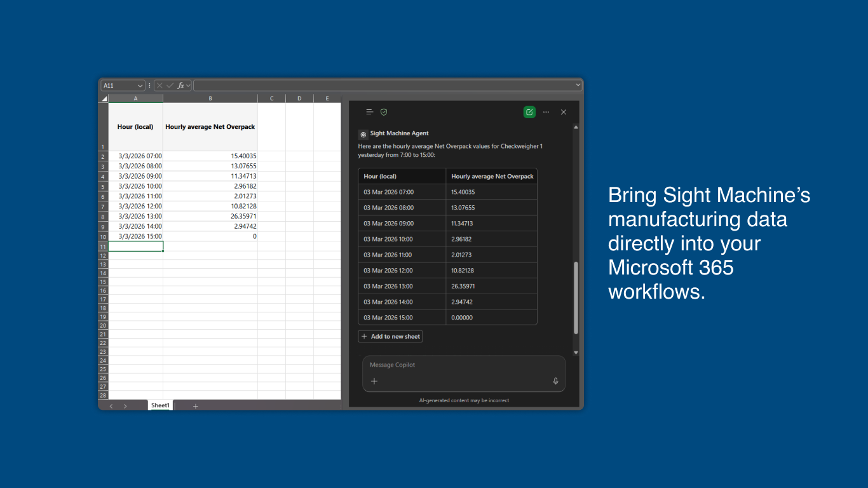Select column E header

(x=327, y=98)
